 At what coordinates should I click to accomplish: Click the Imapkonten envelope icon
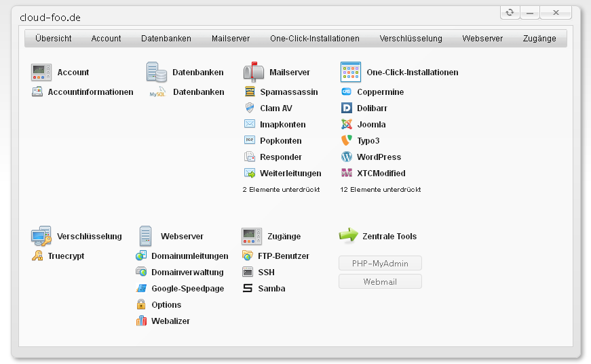tap(250, 124)
